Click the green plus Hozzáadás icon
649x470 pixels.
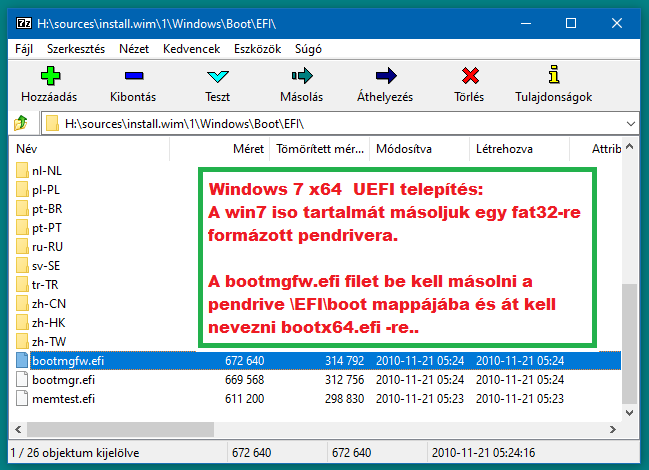[50, 76]
